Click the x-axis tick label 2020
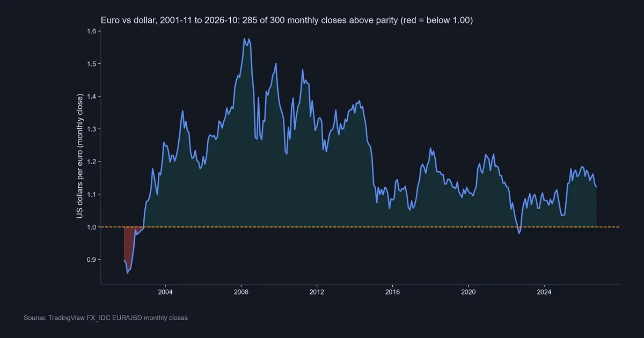The height and width of the screenshot is (338, 644). tap(469, 293)
